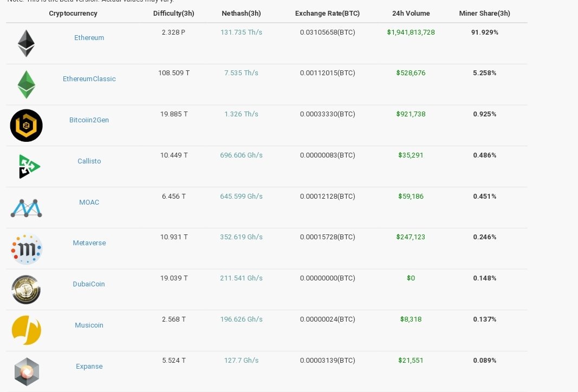Image resolution: width=578 pixels, height=392 pixels.
Task: Click Ethereum nethash 131.735 Th/s
Action: tap(242, 32)
